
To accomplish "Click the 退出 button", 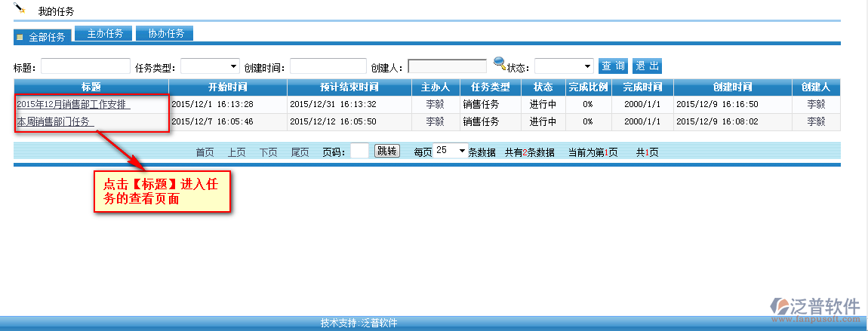I will coord(647,66).
